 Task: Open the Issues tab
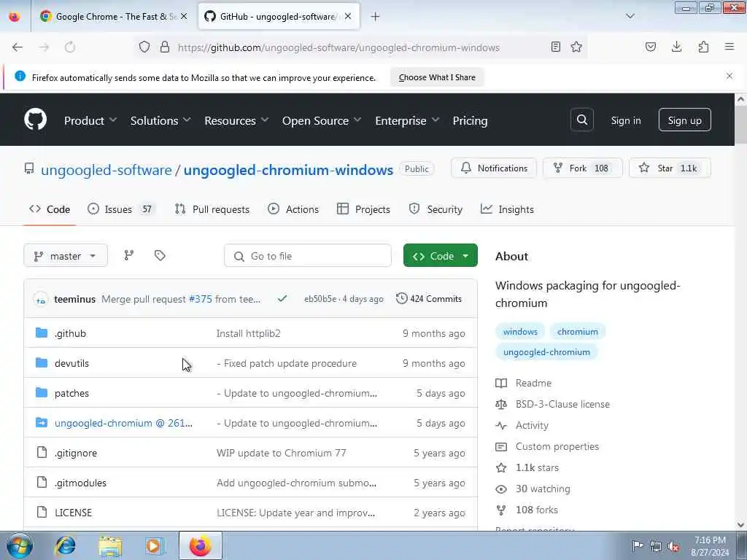(x=122, y=209)
